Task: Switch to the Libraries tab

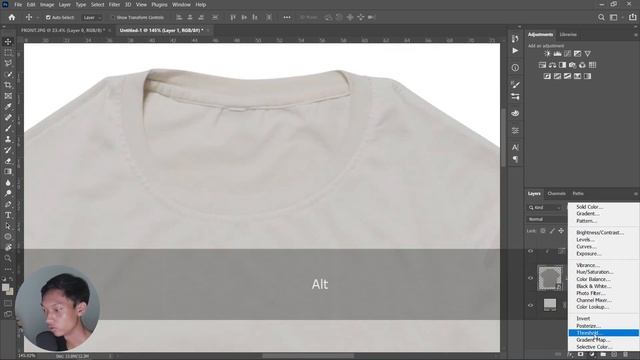Action: (x=568, y=35)
